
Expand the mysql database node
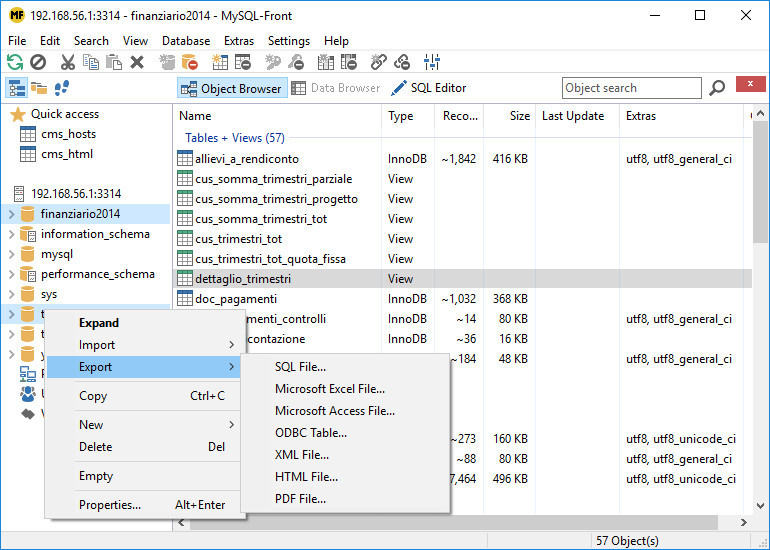coord(11,254)
